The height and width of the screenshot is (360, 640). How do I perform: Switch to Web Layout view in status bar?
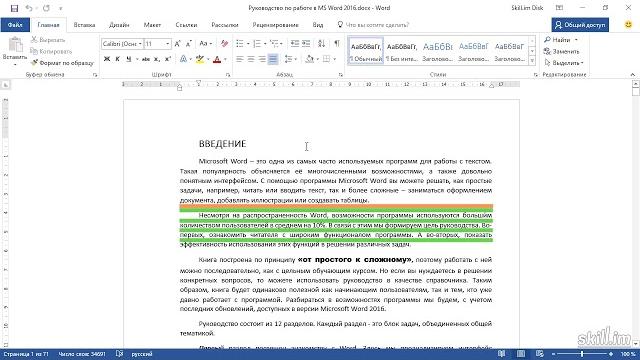(x=540, y=354)
